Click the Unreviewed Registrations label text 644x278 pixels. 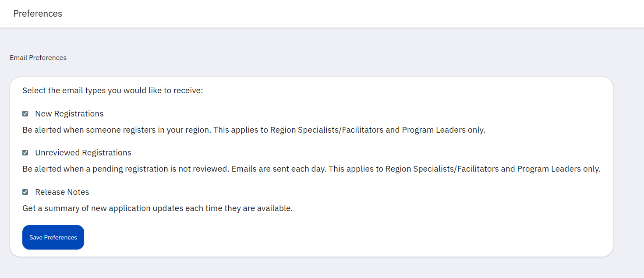click(x=83, y=152)
